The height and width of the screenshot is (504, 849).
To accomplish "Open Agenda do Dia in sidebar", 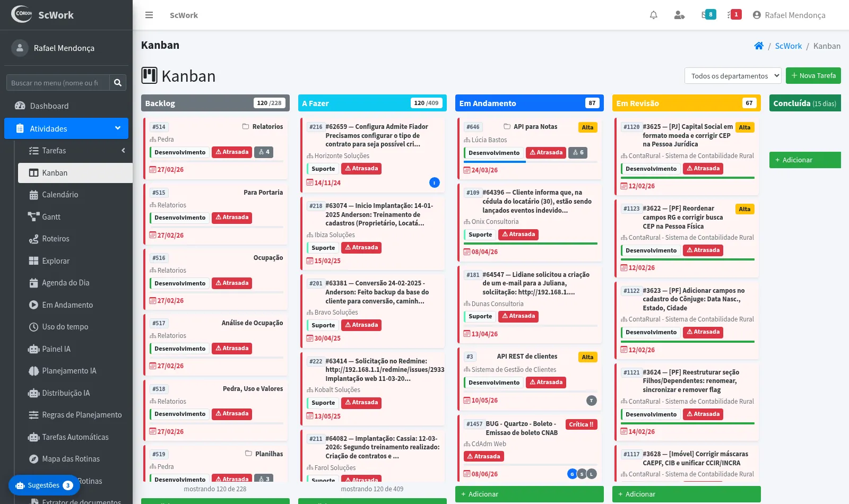I will [x=75, y=283].
